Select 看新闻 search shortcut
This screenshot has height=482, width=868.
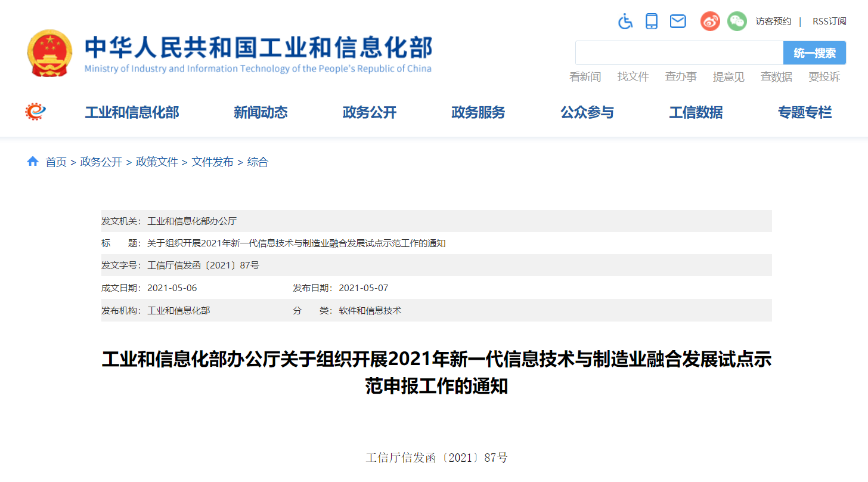[x=585, y=77]
